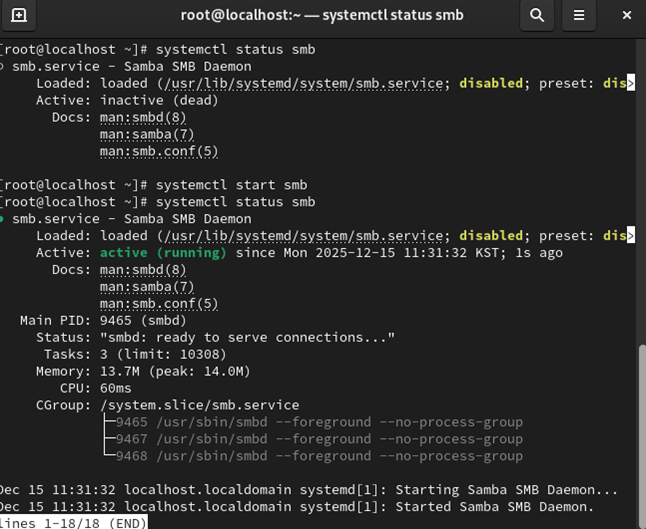Open man:smb.conf(5) link under inactive status
The width and height of the screenshot is (646, 529).
[159, 152]
